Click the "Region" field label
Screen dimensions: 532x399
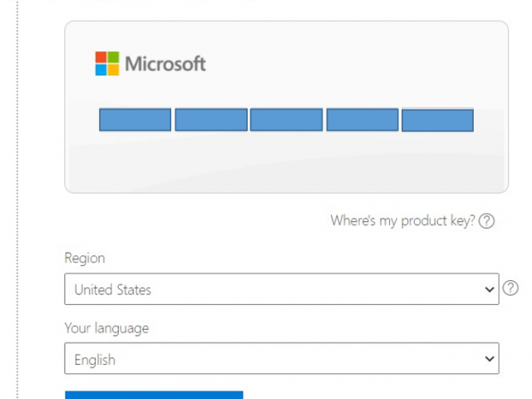coord(85,259)
